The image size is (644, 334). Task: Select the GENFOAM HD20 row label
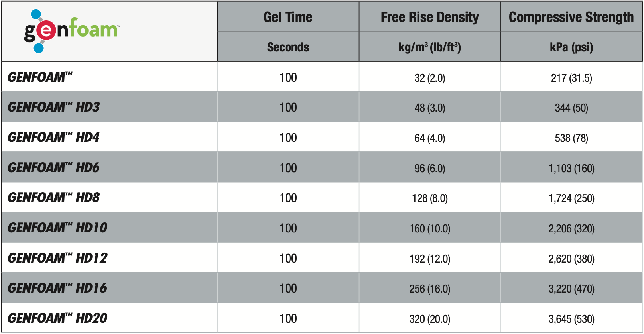(57, 318)
